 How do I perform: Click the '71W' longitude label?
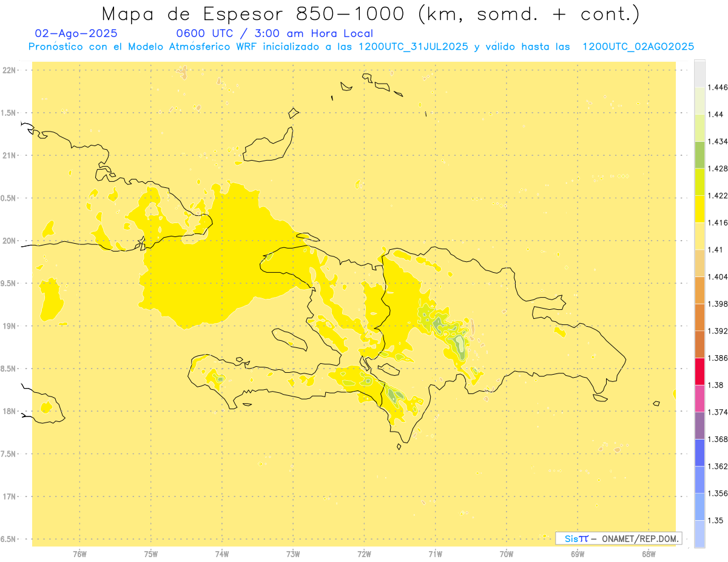tap(435, 554)
